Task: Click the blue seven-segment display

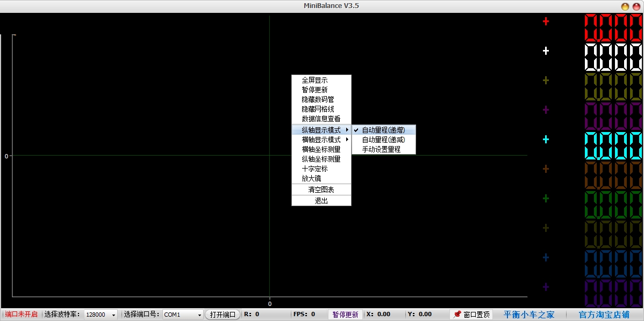Action: click(613, 264)
